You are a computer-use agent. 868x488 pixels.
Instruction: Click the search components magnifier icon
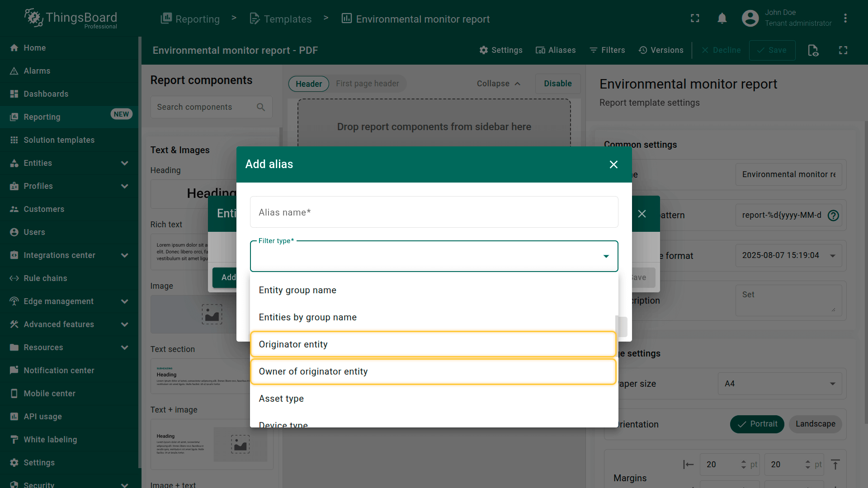tap(261, 107)
